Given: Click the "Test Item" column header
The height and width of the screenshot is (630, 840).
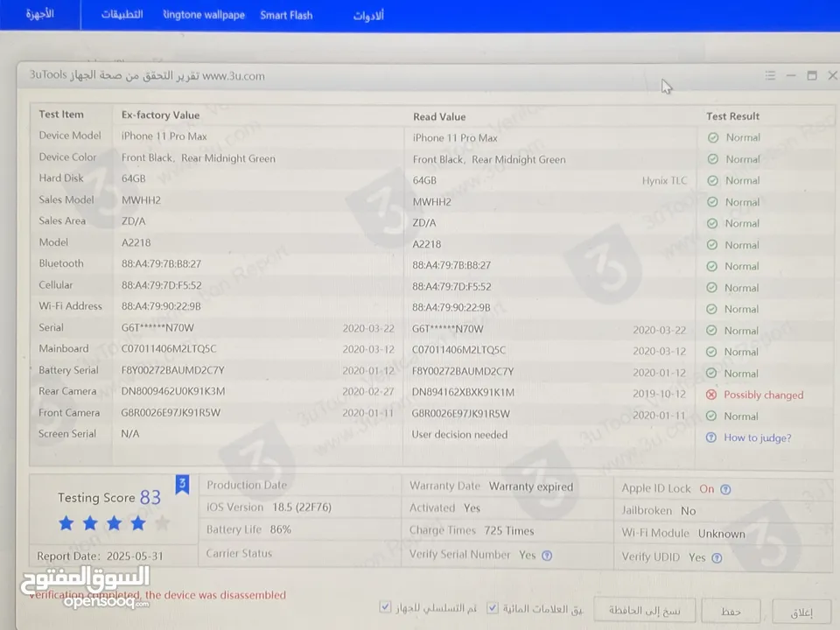Looking at the screenshot, I should [61, 114].
